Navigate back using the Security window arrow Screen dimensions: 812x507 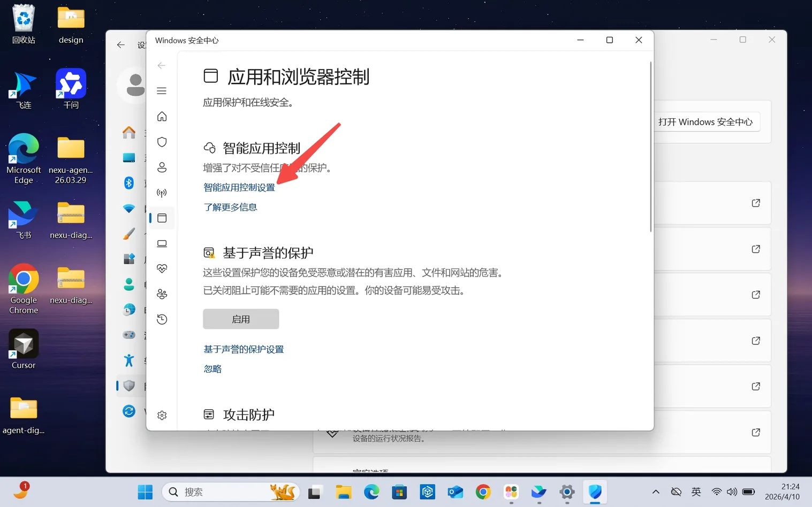pyautogui.click(x=162, y=65)
